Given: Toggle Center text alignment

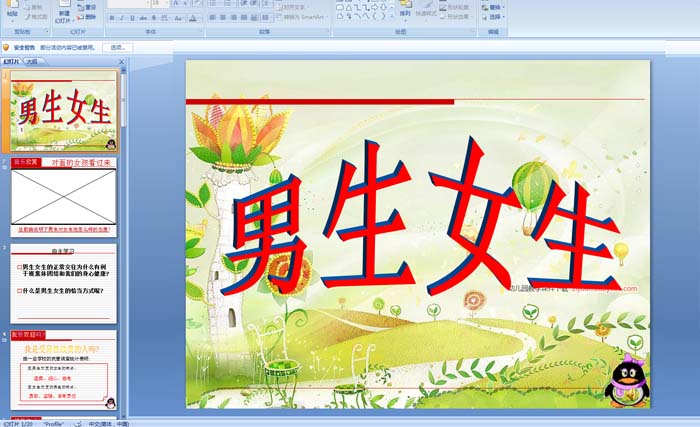Looking at the screenshot, I should click(x=223, y=18).
